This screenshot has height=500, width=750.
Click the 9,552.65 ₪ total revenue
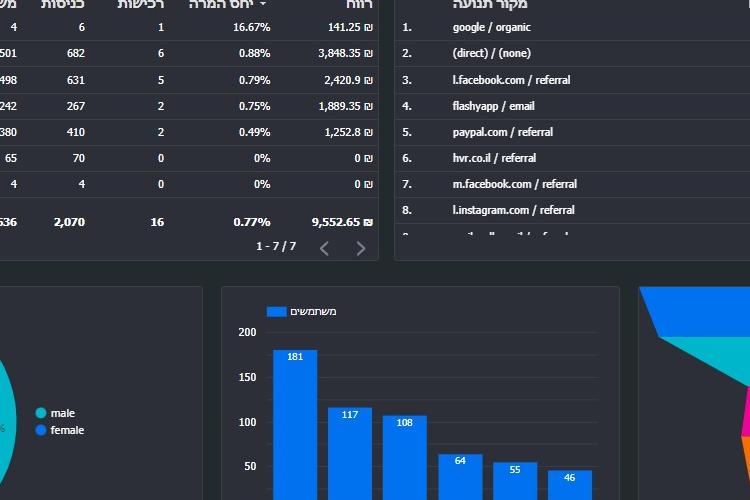[x=342, y=222]
